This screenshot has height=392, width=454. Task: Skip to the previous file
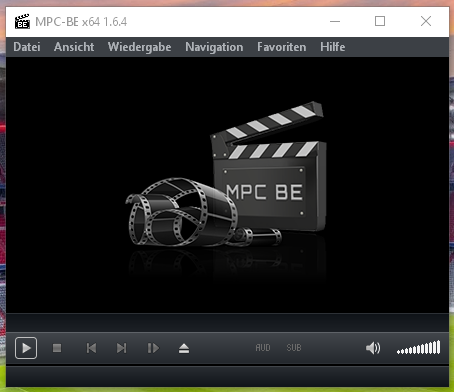click(91, 348)
